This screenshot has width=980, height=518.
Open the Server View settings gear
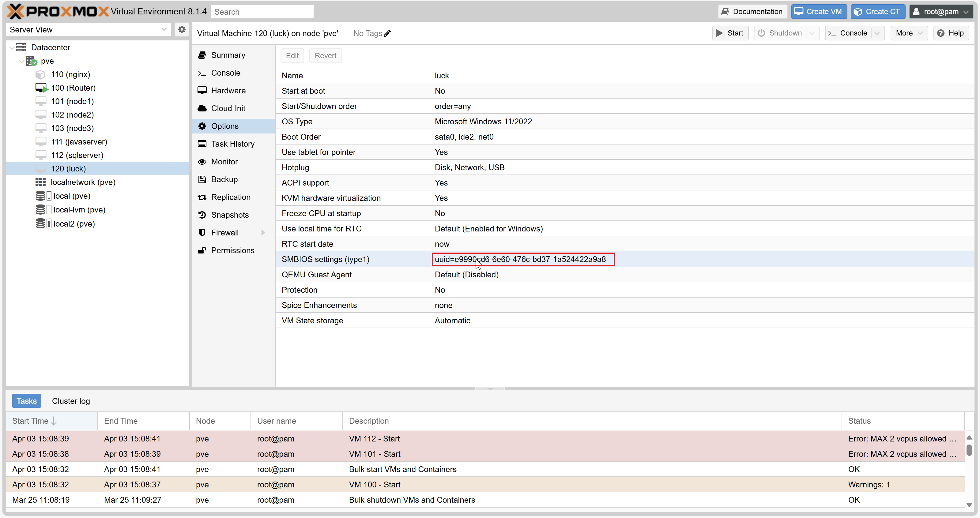182,29
